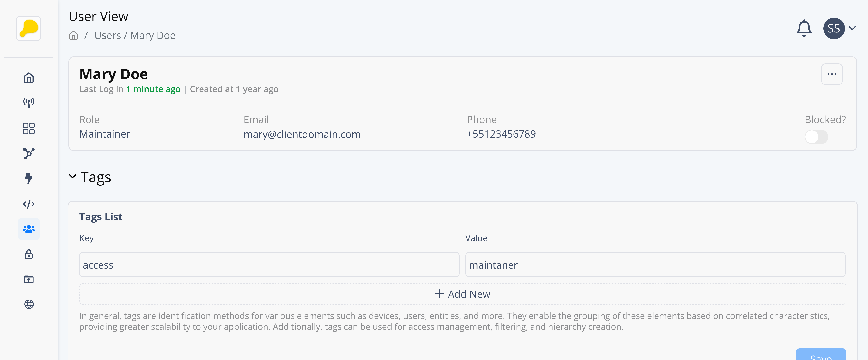Click the access key input field
Screen dimensions: 868x360
point(269,265)
